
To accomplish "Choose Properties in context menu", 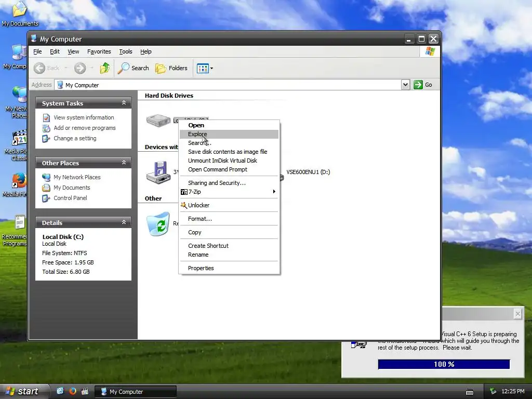I will 229,268.
